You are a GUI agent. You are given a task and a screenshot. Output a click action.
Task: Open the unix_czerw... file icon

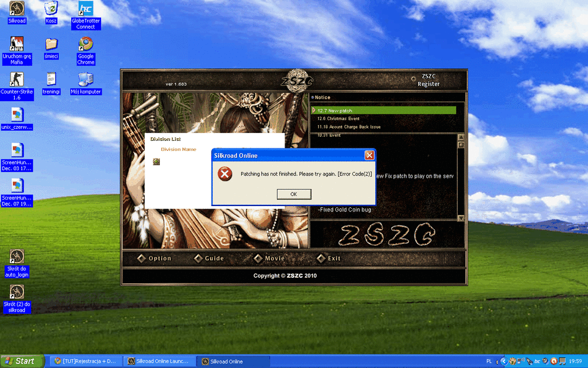click(17, 119)
